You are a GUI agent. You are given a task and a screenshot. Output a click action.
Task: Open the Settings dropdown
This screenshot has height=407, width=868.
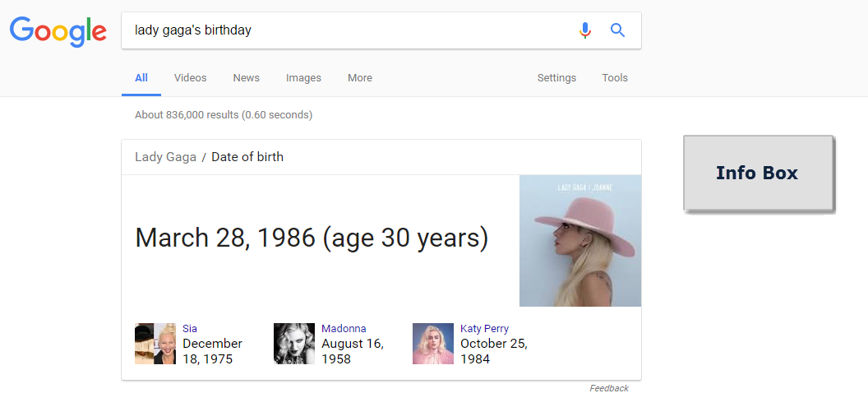click(556, 78)
